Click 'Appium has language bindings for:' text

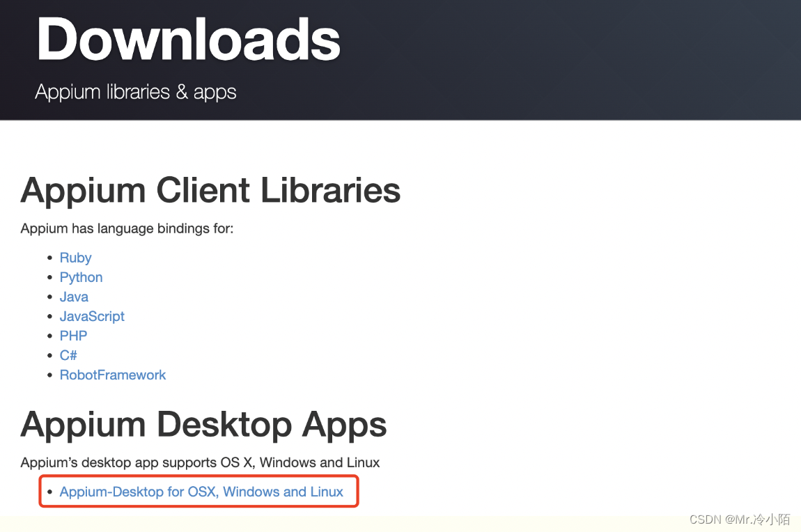point(127,228)
